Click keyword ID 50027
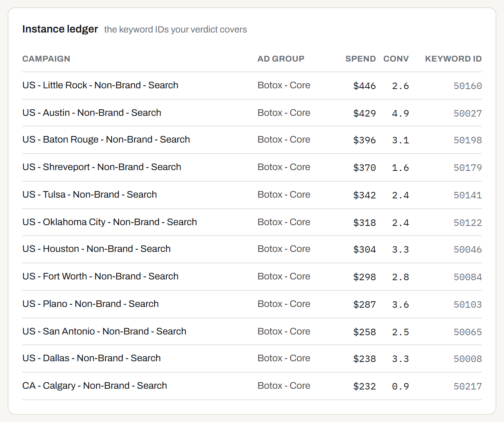This screenshot has width=504, height=422. click(468, 114)
